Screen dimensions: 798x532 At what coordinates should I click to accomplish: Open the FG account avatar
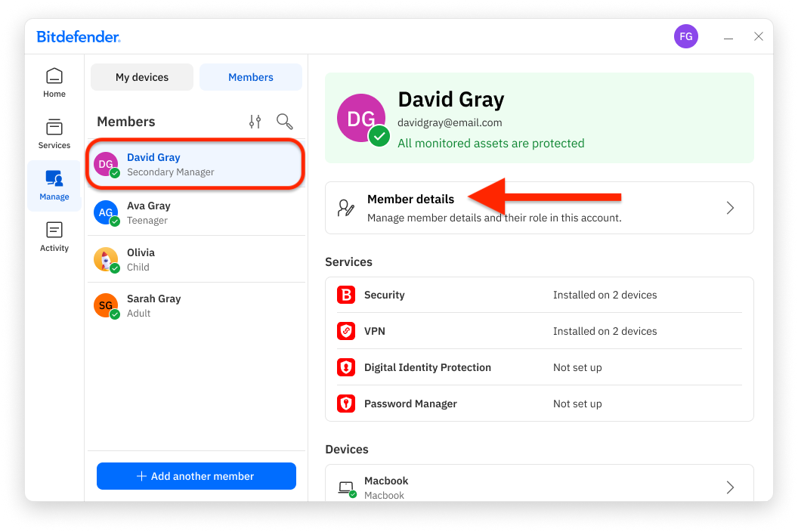[685, 37]
